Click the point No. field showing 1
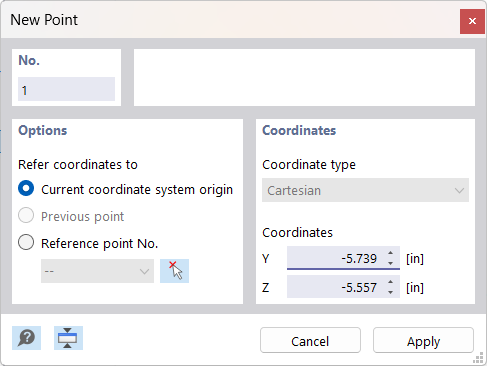The image size is (487, 366). click(66, 89)
